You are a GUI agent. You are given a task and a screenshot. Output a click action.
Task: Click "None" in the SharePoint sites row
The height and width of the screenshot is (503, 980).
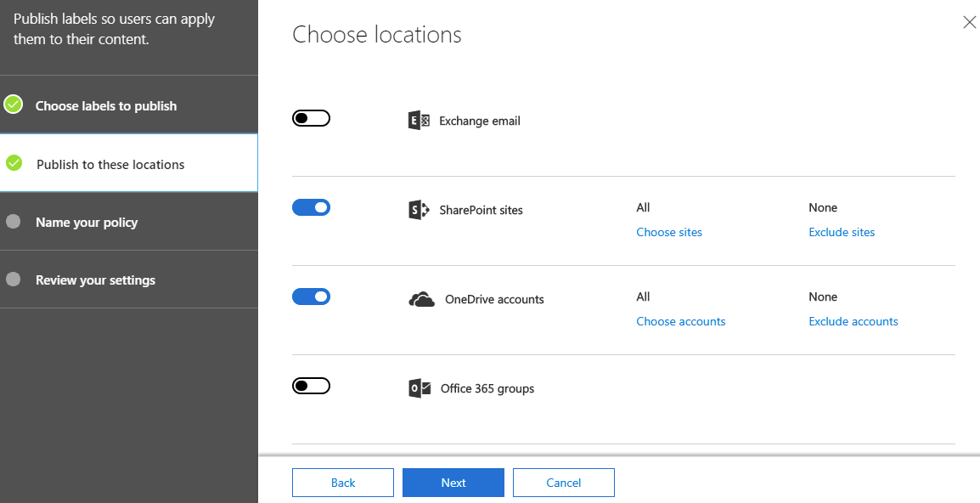point(823,207)
